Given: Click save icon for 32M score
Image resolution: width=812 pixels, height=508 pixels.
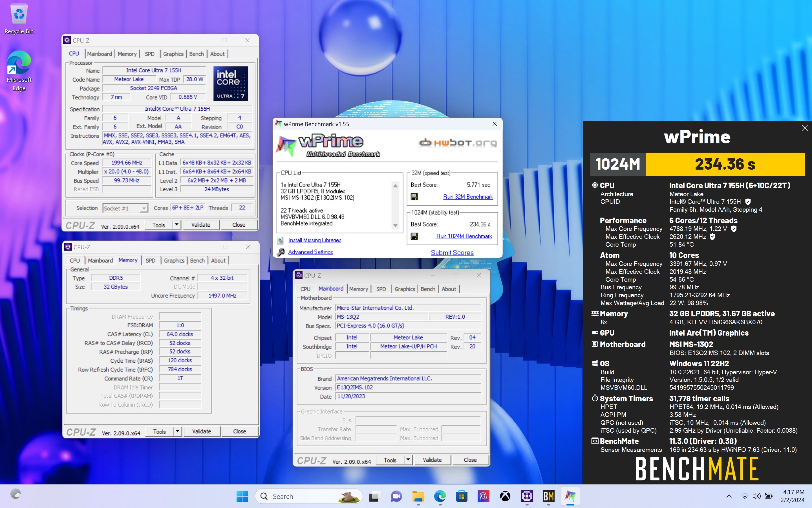Looking at the screenshot, I should click(414, 197).
